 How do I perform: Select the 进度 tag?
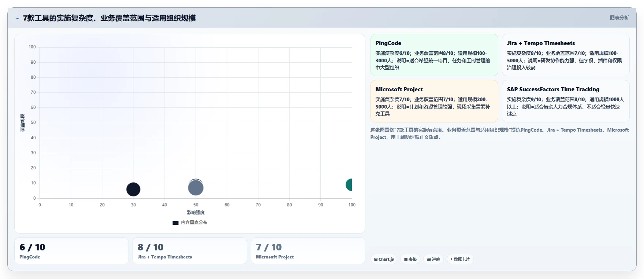(x=433, y=259)
